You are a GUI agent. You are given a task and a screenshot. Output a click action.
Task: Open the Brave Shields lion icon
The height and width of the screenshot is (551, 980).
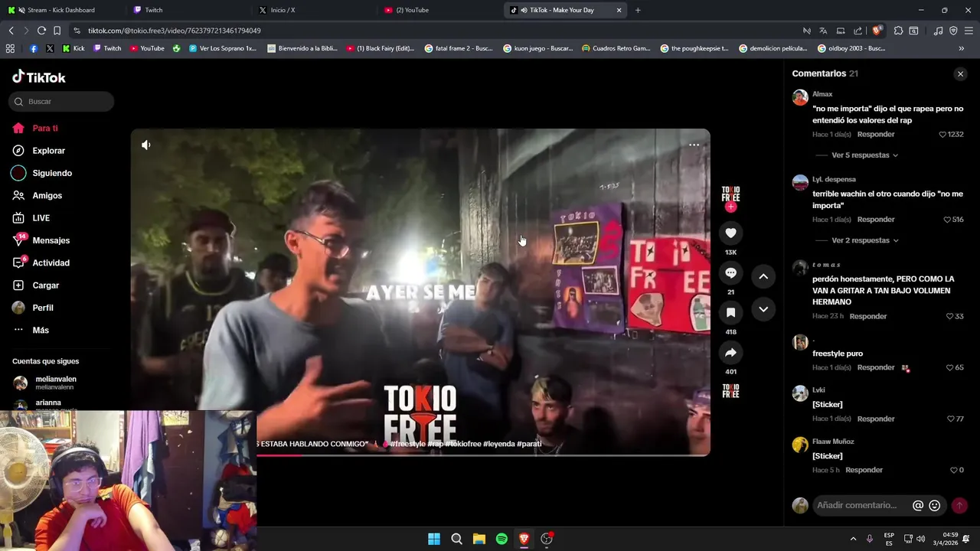(x=877, y=31)
